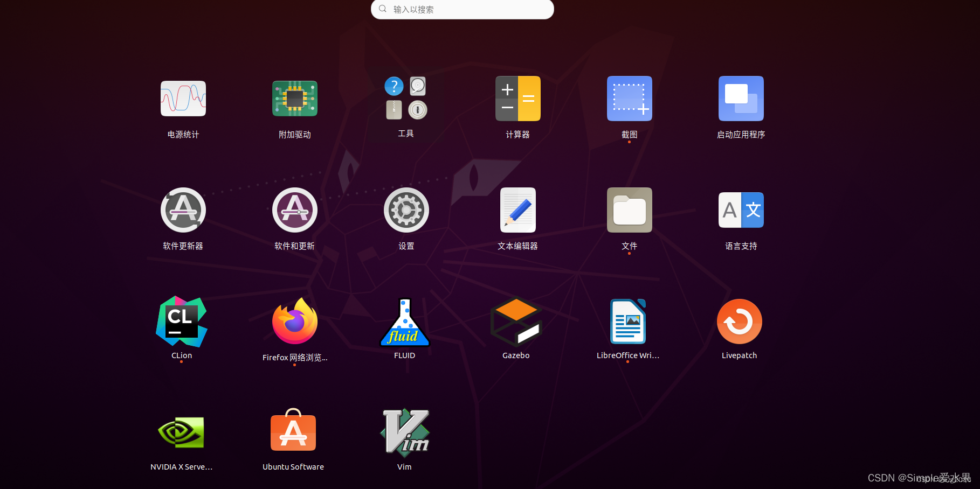
Task: Open NVIDIA X Server Settings
Action: coord(181,433)
